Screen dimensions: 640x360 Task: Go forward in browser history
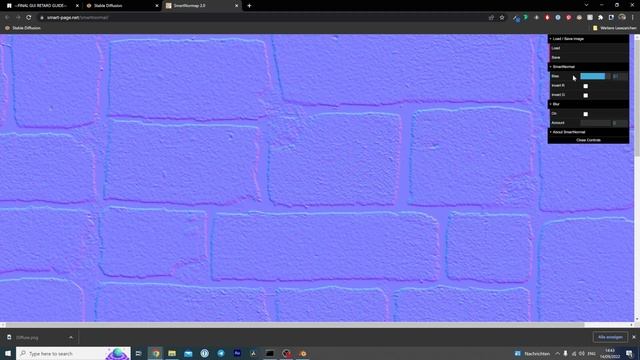click(18, 18)
